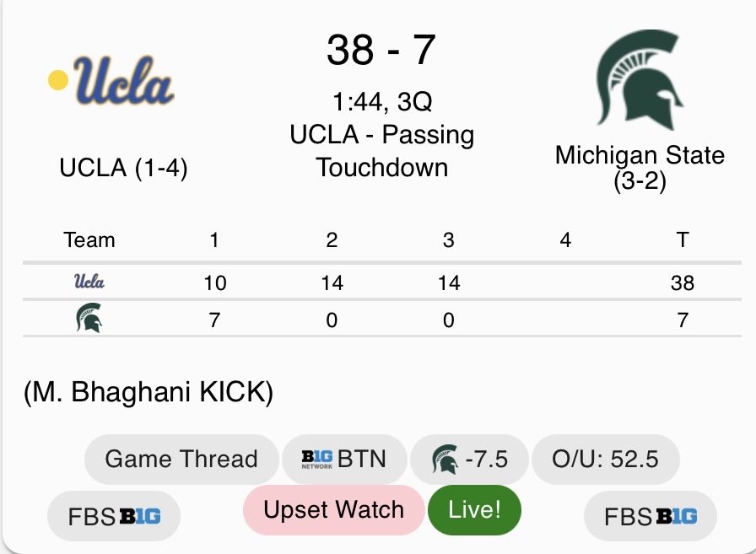Viewport: 756px width, 554px height.
Task: Click small Spartan helmet in score table
Action: pos(89,319)
